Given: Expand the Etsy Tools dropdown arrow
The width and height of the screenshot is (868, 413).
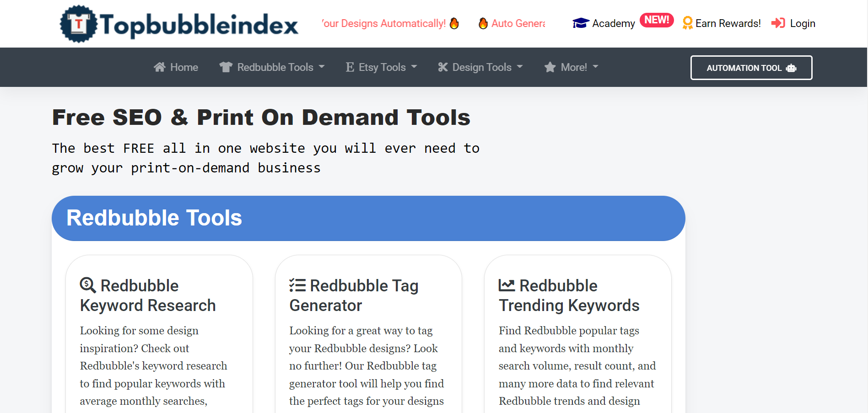Looking at the screenshot, I should (414, 67).
